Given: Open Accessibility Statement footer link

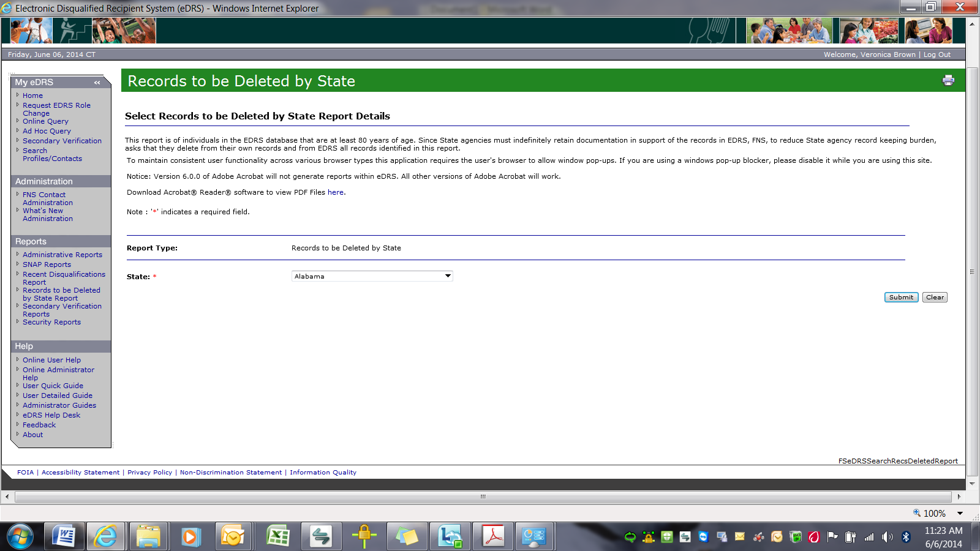Looking at the screenshot, I should (x=80, y=473).
